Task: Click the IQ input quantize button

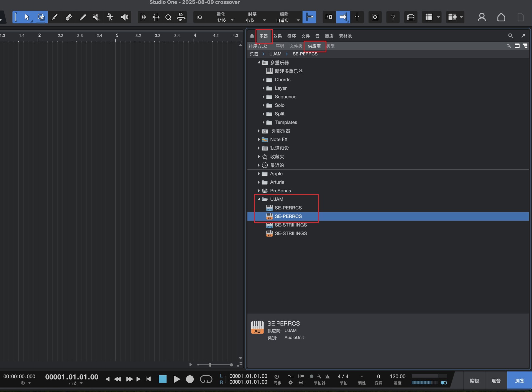Action: click(199, 17)
